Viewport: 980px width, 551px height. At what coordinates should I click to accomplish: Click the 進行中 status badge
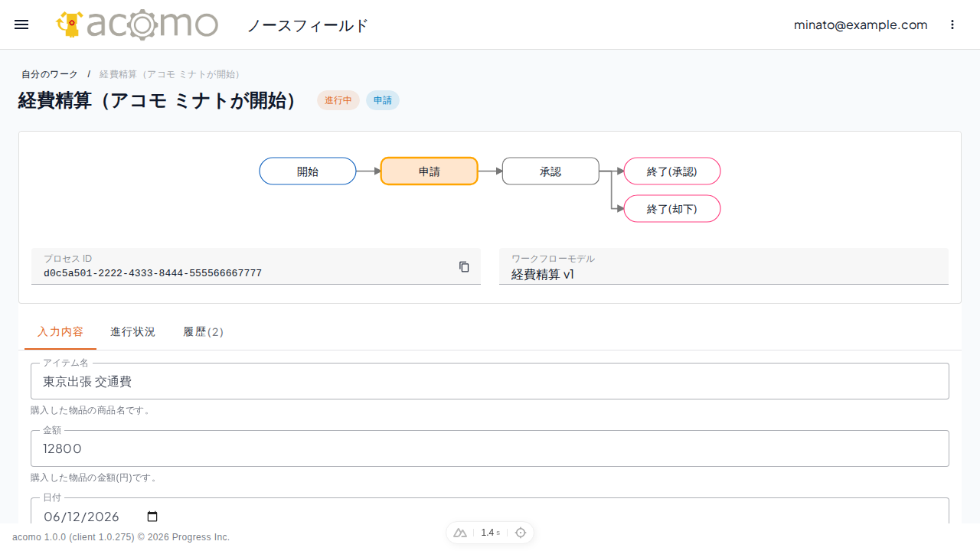click(x=338, y=100)
